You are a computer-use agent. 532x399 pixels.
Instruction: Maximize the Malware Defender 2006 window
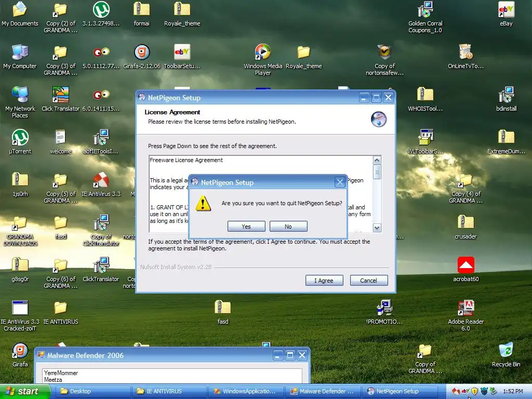pos(290,355)
